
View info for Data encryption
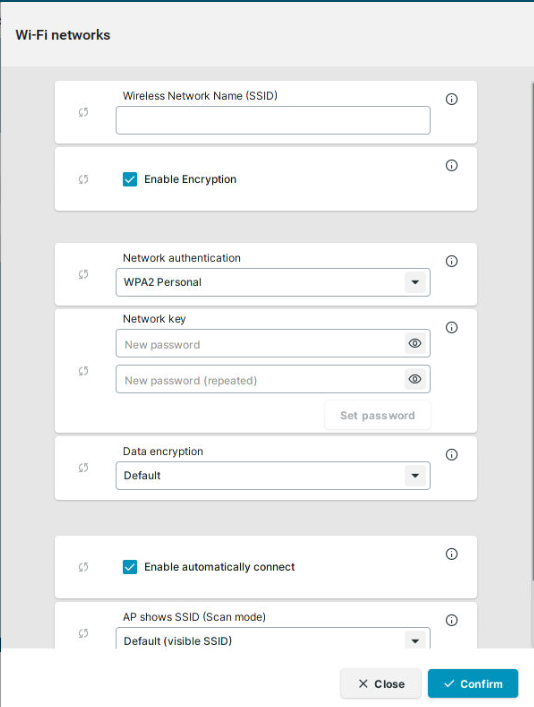(x=451, y=454)
